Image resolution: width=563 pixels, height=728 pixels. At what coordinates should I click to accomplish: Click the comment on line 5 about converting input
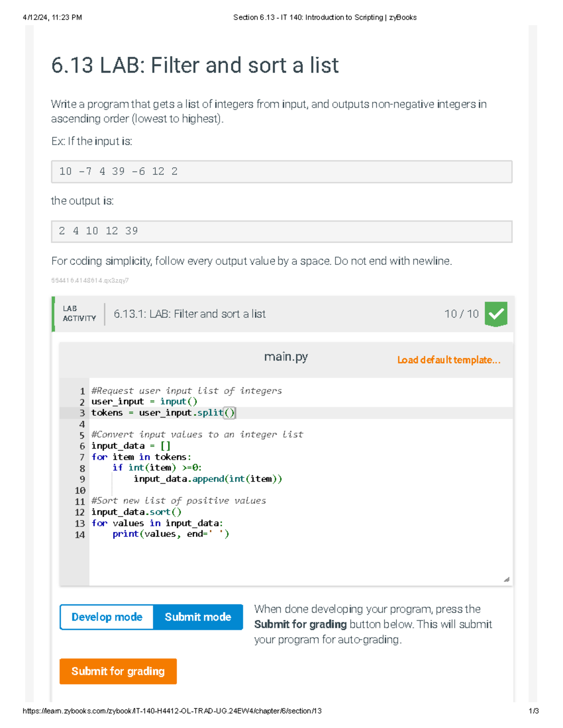[x=197, y=435]
